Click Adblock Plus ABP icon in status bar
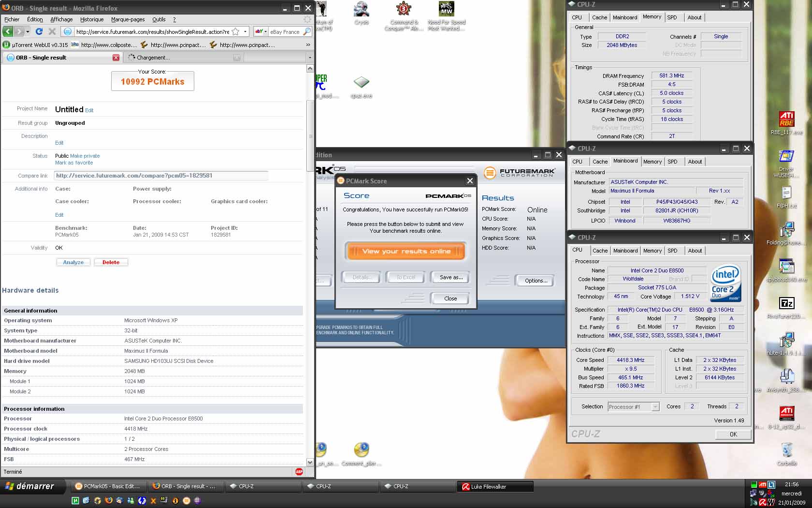Screen dimensions: 812x508 299,472
